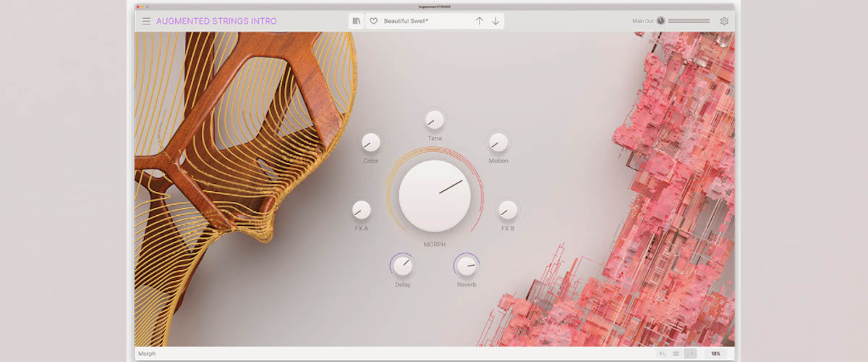Click the Main Out label
The image size is (868, 362).
pos(642,21)
